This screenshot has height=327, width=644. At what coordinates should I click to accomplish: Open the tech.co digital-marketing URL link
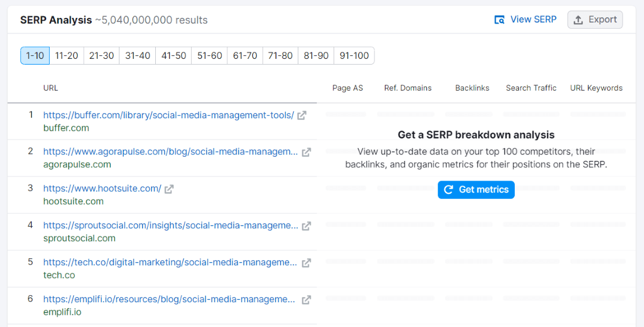click(170, 262)
